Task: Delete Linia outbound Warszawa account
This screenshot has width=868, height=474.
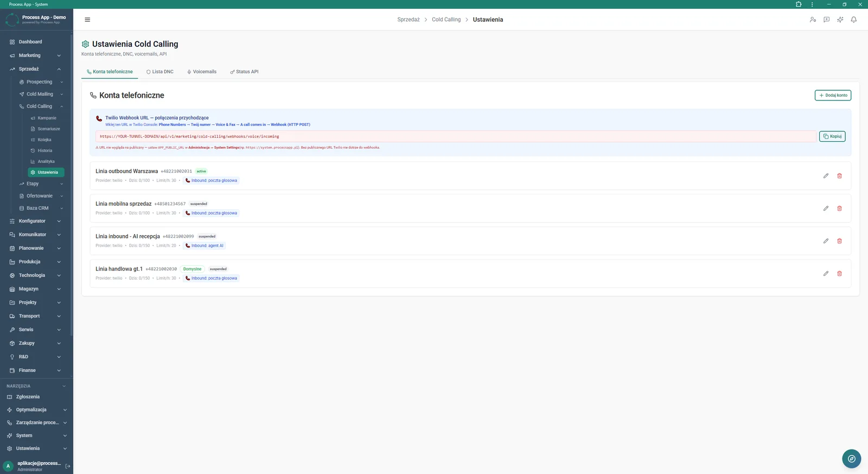Action: point(839,176)
